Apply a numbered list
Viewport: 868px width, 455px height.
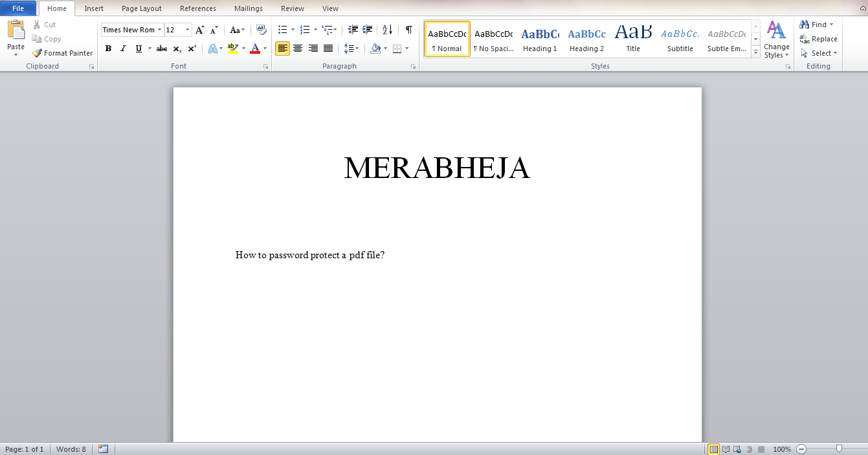pyautogui.click(x=305, y=30)
